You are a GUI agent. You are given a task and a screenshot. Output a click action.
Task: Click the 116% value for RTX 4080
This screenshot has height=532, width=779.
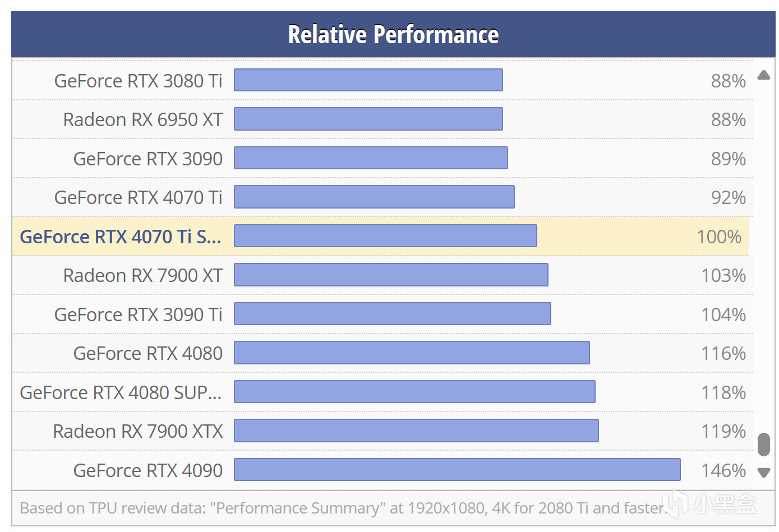click(x=723, y=353)
